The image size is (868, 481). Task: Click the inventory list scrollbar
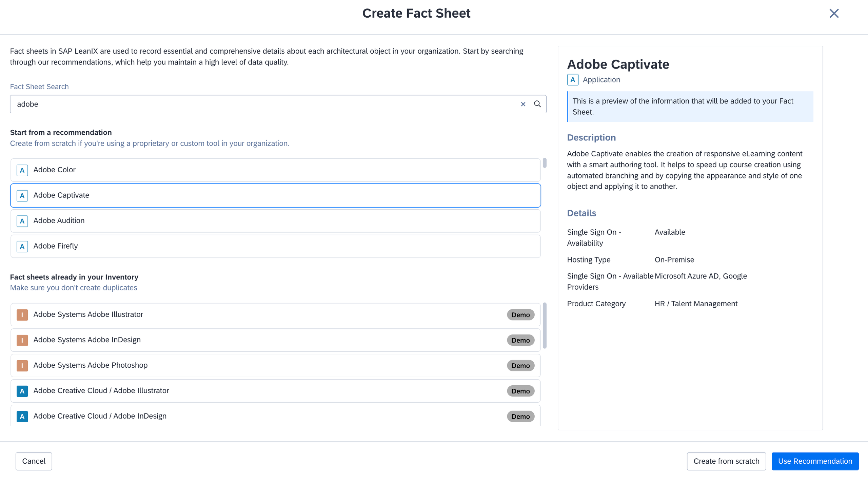point(545,326)
